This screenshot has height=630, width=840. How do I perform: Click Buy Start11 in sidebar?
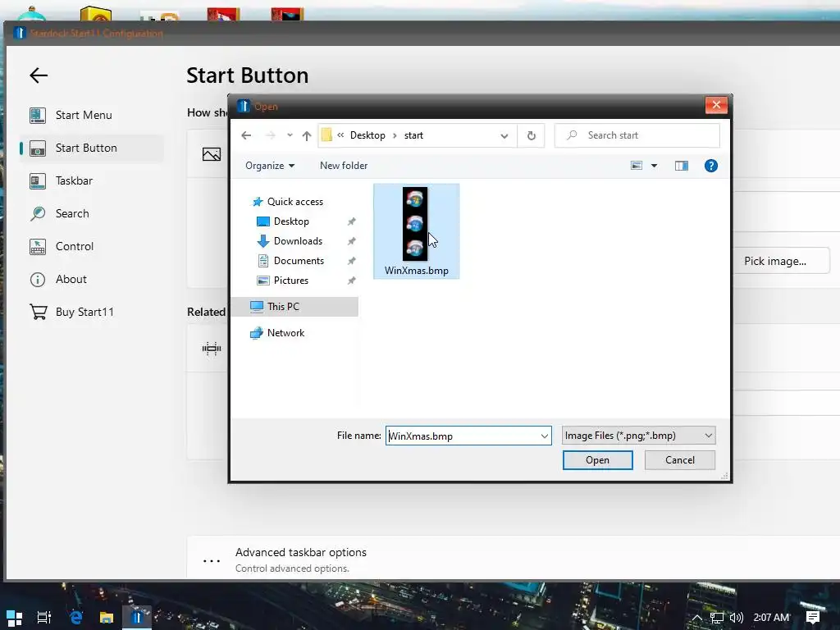coord(84,312)
